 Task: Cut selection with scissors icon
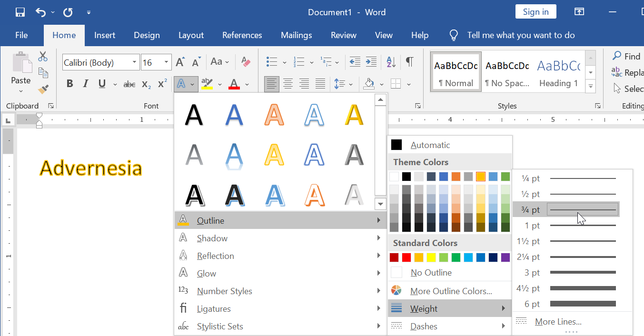(x=43, y=57)
